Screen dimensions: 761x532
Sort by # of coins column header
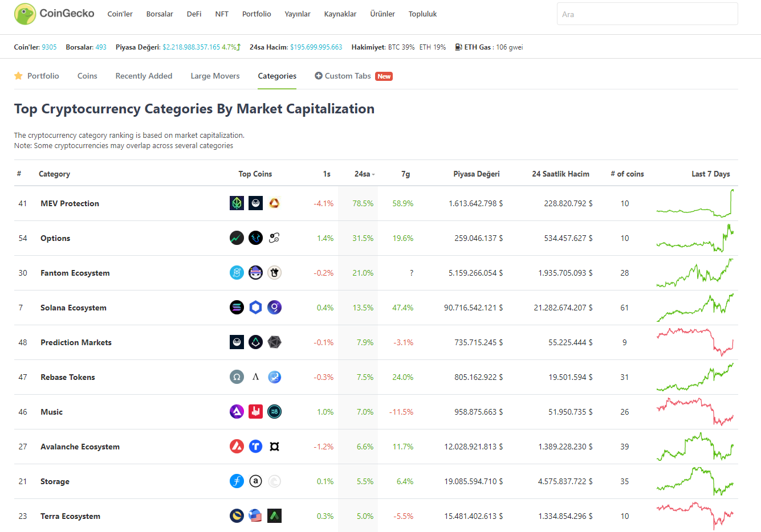627,174
